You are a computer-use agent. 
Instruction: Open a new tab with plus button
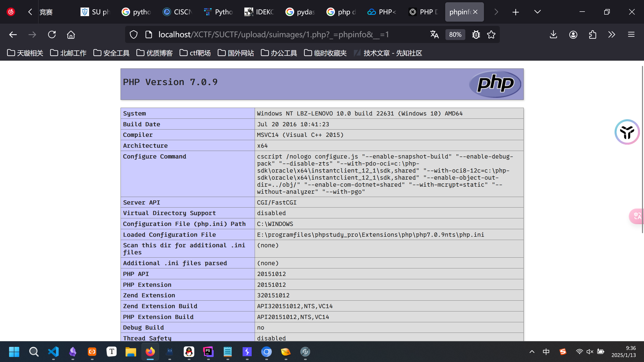click(x=515, y=12)
